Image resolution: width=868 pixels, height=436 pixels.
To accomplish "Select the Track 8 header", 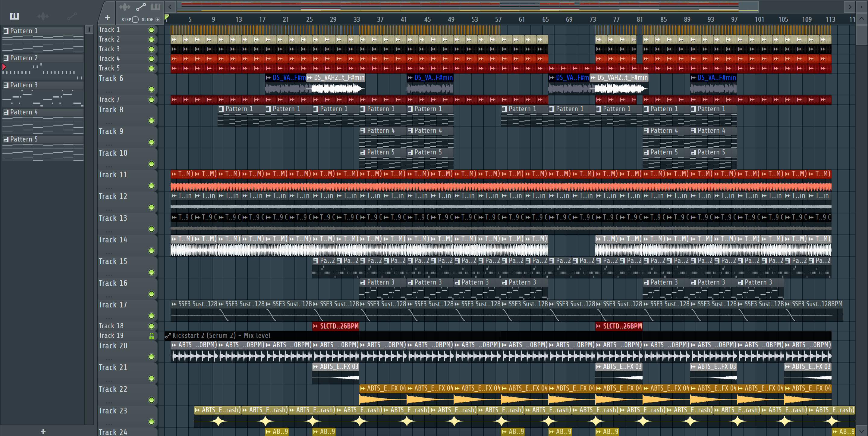I will (x=127, y=116).
